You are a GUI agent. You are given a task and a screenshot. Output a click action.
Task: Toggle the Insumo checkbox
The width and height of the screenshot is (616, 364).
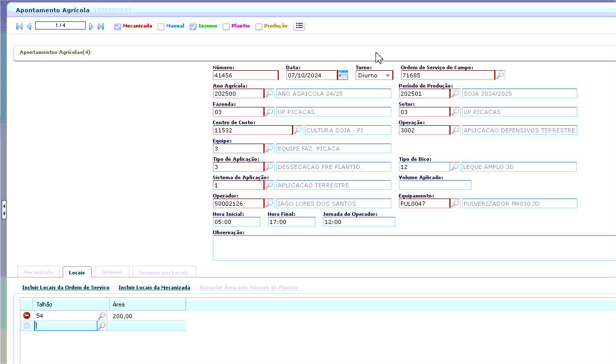193,26
